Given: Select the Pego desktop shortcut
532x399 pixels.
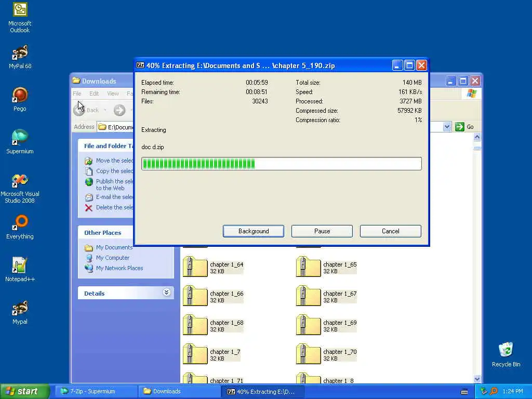Looking at the screenshot, I should pos(20,99).
